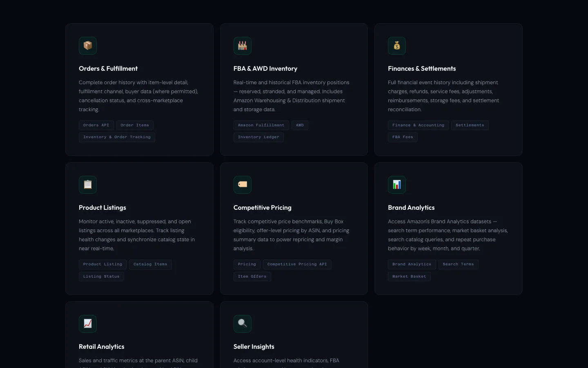
Task: Click the FBA Fees tag
Action: click(403, 137)
